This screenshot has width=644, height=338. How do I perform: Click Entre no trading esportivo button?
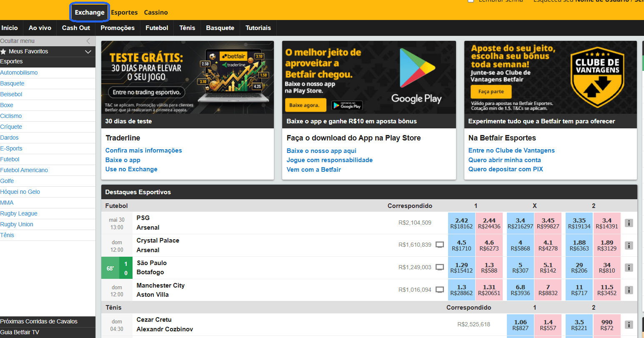[147, 92]
